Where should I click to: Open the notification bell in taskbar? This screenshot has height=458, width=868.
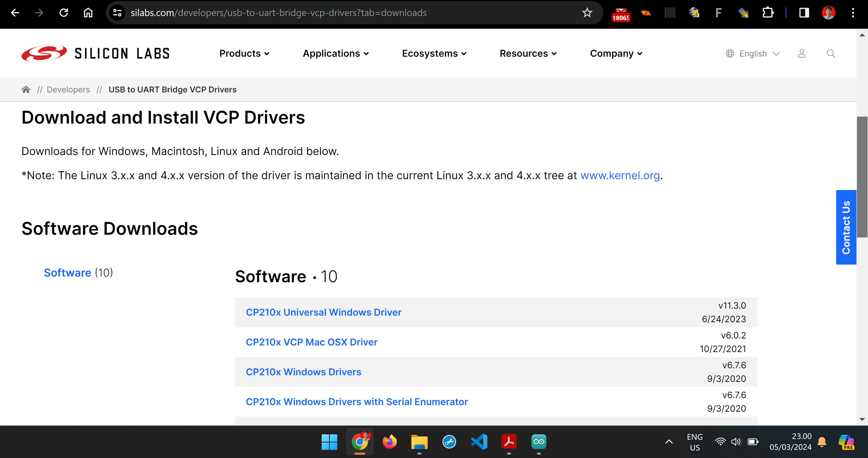click(822, 442)
